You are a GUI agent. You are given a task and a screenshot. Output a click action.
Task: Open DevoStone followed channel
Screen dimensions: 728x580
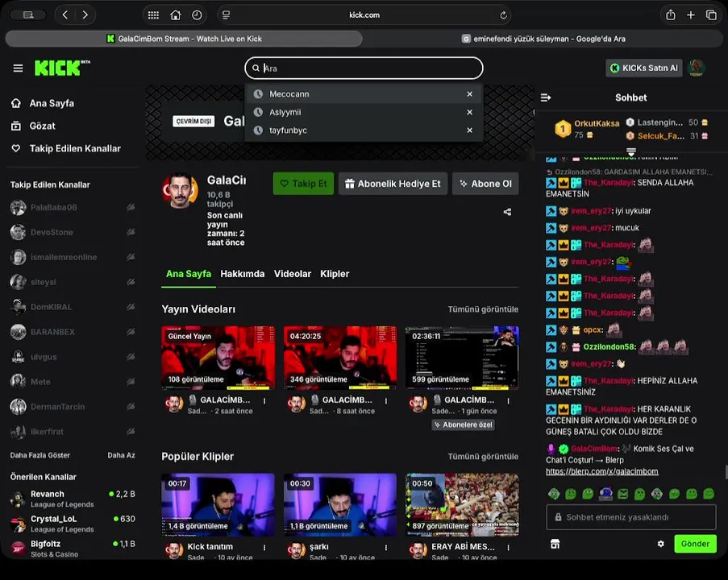point(73,232)
